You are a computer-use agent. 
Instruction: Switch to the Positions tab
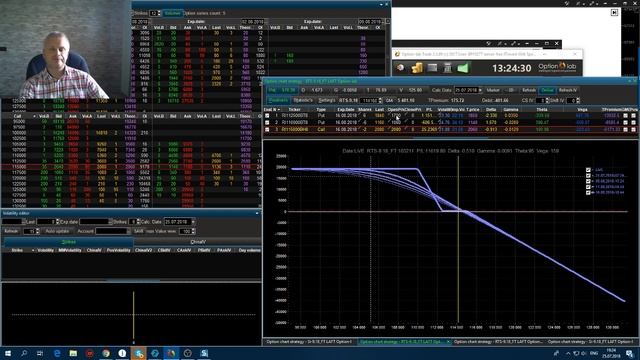[x=278, y=100]
